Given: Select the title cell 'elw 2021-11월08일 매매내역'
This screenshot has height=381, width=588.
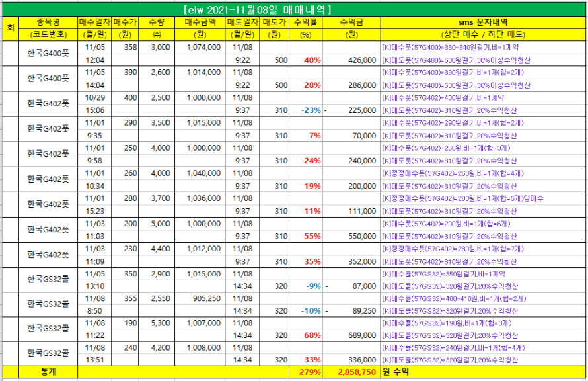Looking at the screenshot, I should click(294, 9).
